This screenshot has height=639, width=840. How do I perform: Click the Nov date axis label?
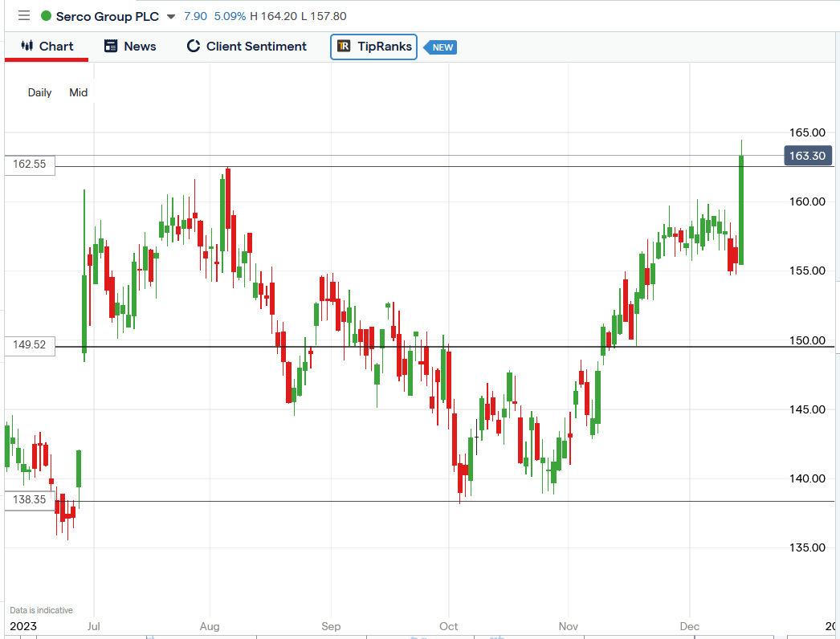pos(569,626)
